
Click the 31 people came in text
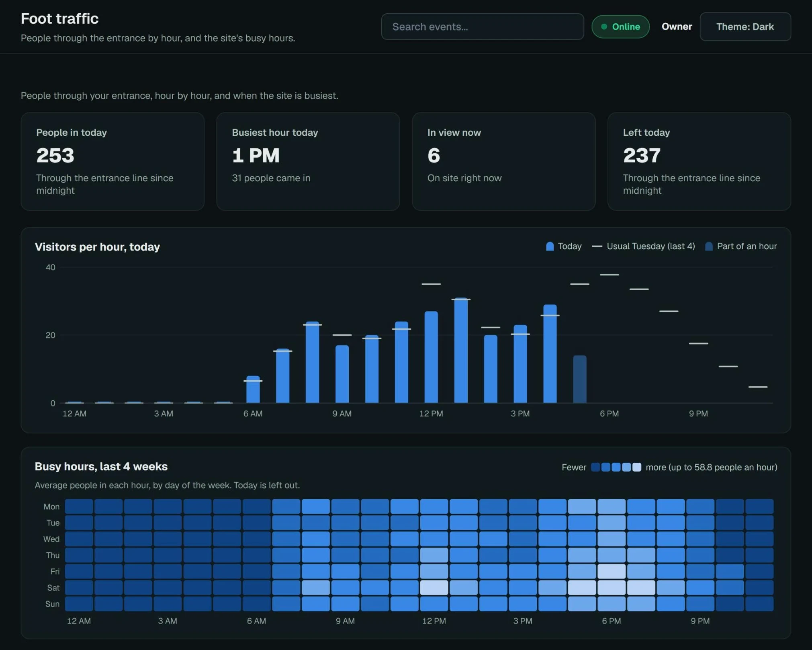pyautogui.click(x=271, y=178)
